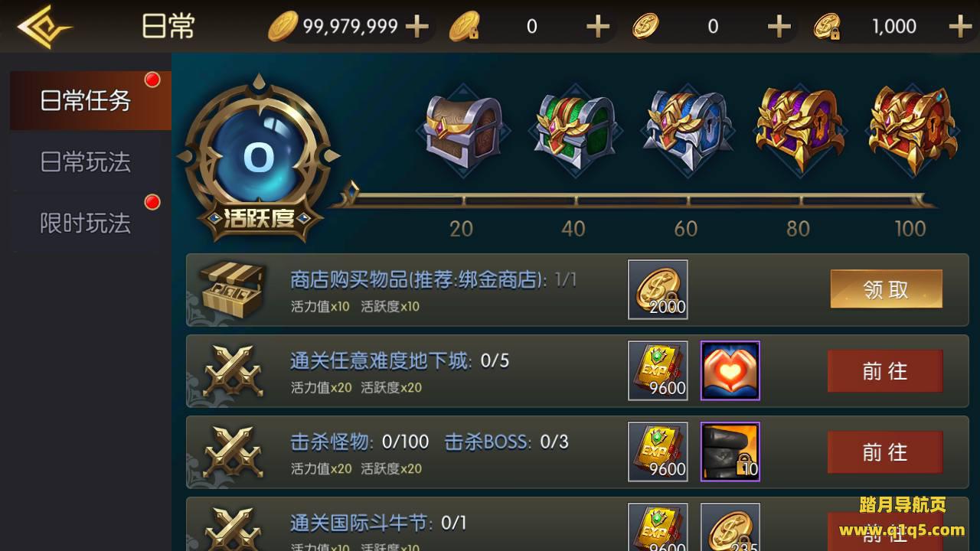Inspect the locked cannon reward item

coord(730,452)
